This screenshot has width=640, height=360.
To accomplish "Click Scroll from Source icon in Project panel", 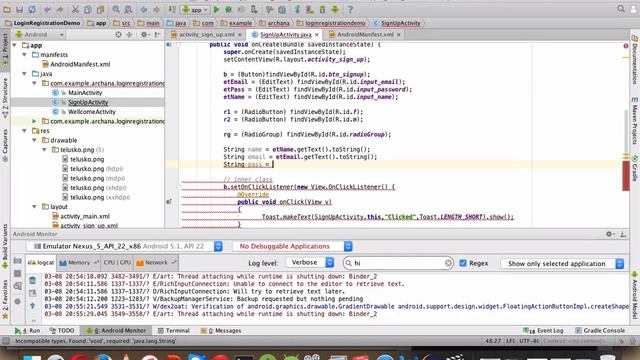I will [118, 35].
